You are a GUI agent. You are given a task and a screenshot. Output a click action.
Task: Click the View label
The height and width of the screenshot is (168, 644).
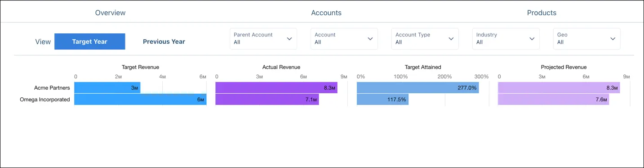click(x=43, y=41)
